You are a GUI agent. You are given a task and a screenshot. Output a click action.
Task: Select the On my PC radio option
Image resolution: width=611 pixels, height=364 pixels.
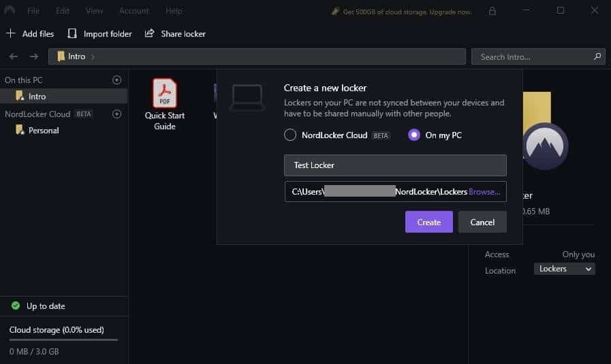[x=414, y=135]
